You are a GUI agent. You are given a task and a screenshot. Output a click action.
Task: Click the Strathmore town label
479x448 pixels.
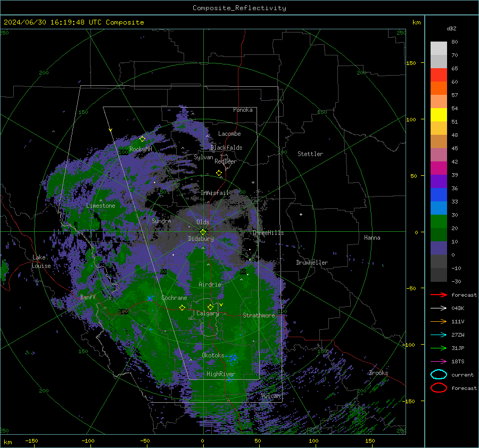click(259, 315)
